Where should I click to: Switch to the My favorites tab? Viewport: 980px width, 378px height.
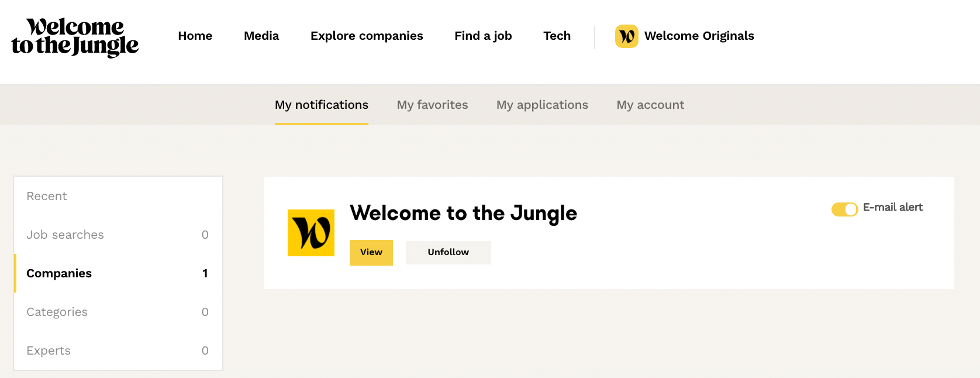click(432, 105)
